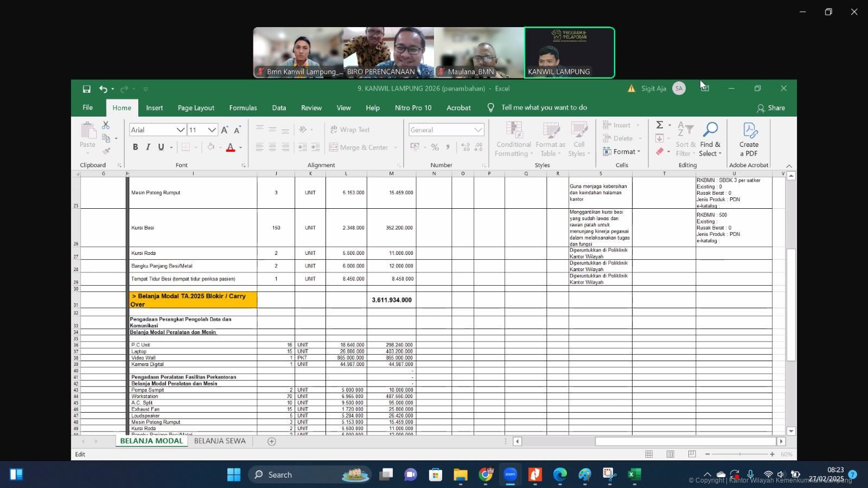This screenshot has width=868, height=488.
Task: Switch to the Formulas tab
Action: pyautogui.click(x=243, y=108)
